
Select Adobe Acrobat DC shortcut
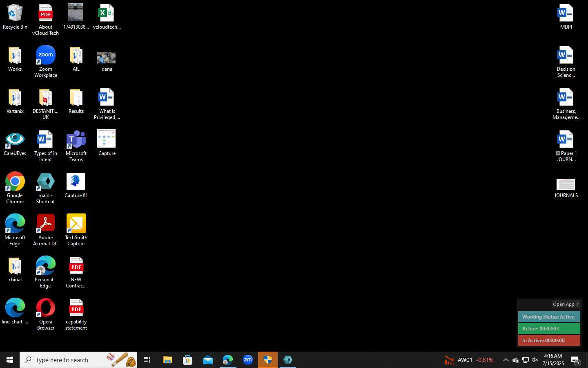tap(45, 230)
